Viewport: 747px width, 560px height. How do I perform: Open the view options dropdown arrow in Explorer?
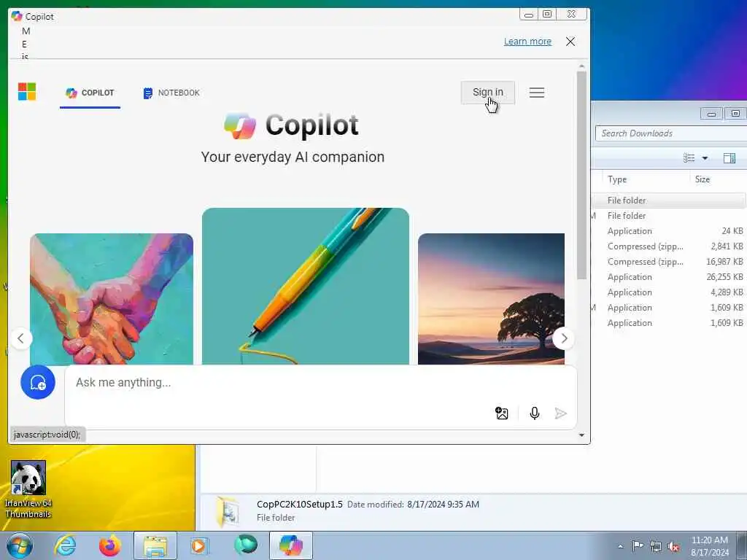click(x=705, y=158)
